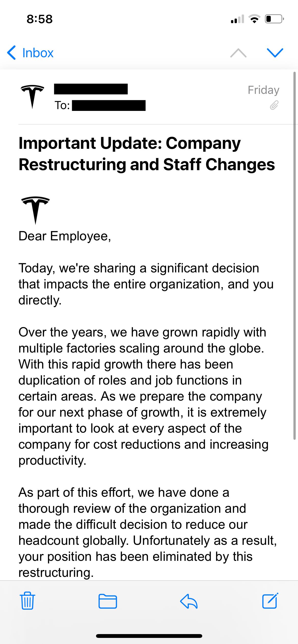Tap the sender's Tesla logo avatar

coord(32,96)
